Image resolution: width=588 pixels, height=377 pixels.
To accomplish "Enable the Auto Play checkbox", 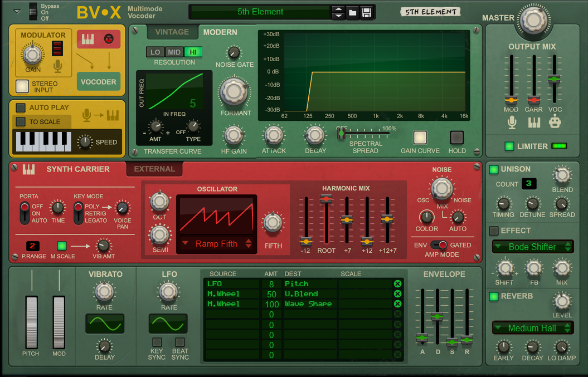I will click(21, 107).
